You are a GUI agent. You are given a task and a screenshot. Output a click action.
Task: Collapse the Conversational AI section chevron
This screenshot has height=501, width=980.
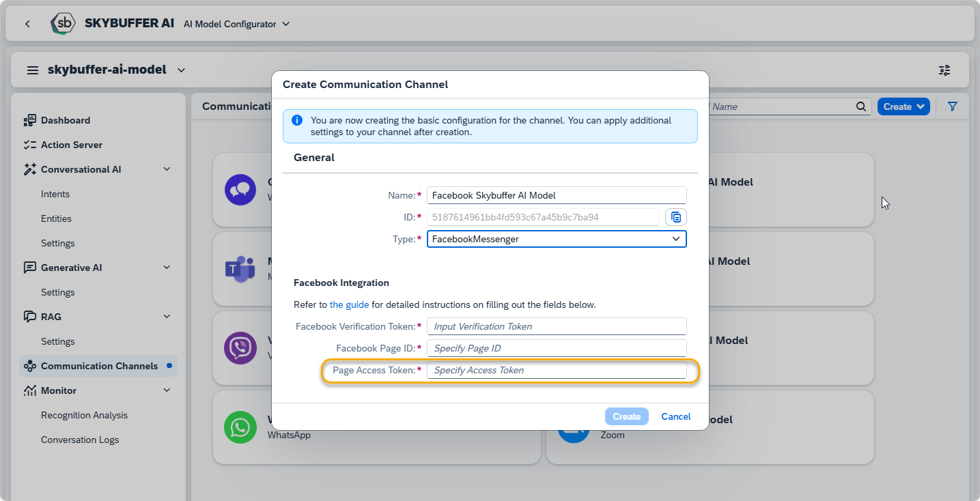tap(167, 169)
